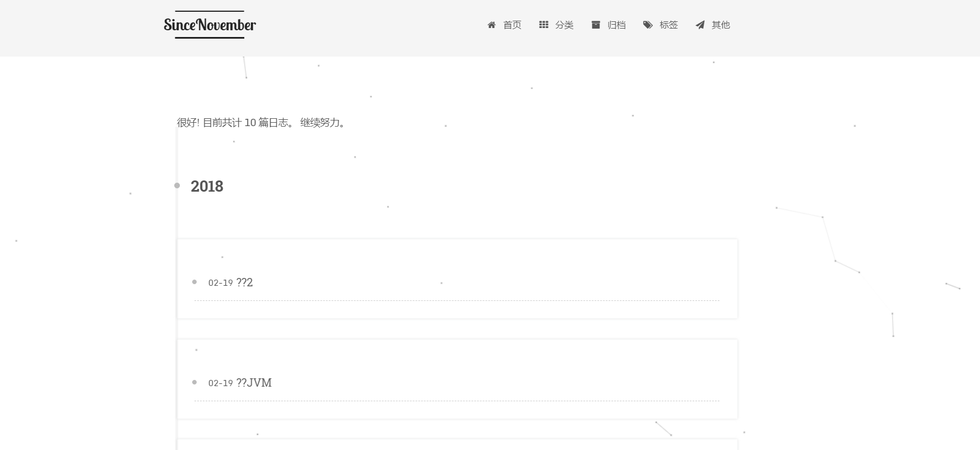Go to the 首页 menu item
Viewport: 980px width, 450px height.
pyautogui.click(x=512, y=25)
